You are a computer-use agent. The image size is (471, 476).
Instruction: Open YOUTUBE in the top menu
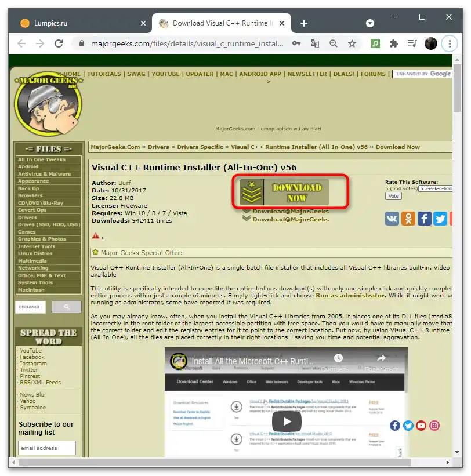pos(165,74)
